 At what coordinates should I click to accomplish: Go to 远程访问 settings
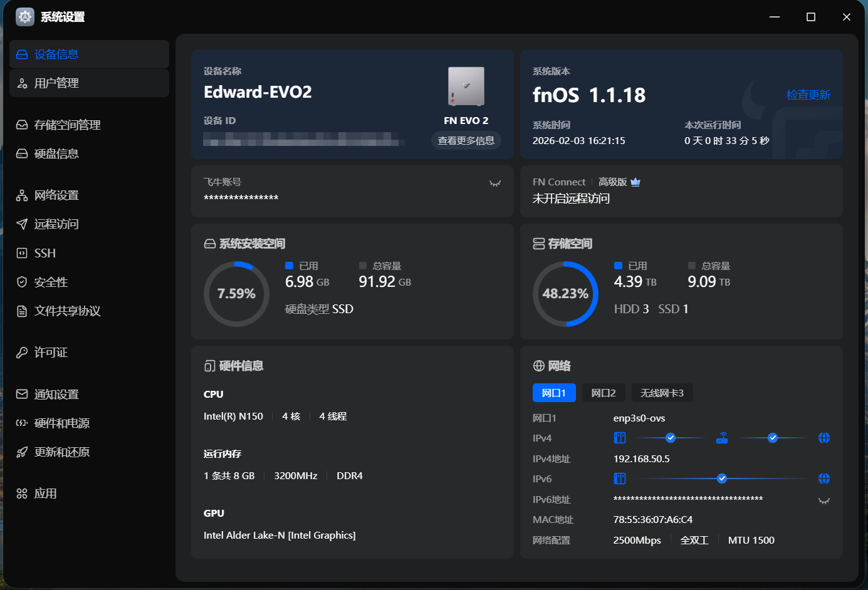56,224
